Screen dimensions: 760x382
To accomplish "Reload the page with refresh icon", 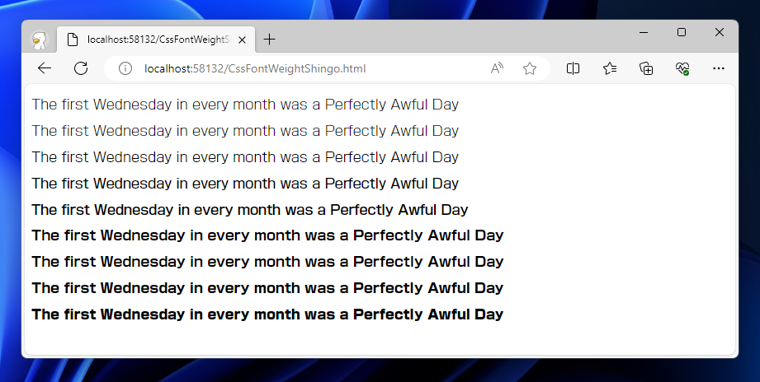I will [81, 68].
